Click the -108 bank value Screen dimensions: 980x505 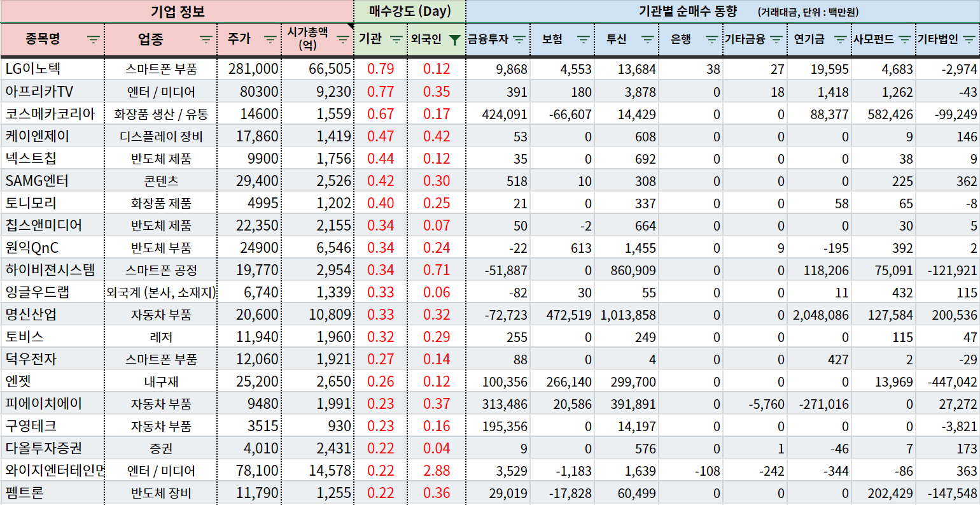click(691, 471)
